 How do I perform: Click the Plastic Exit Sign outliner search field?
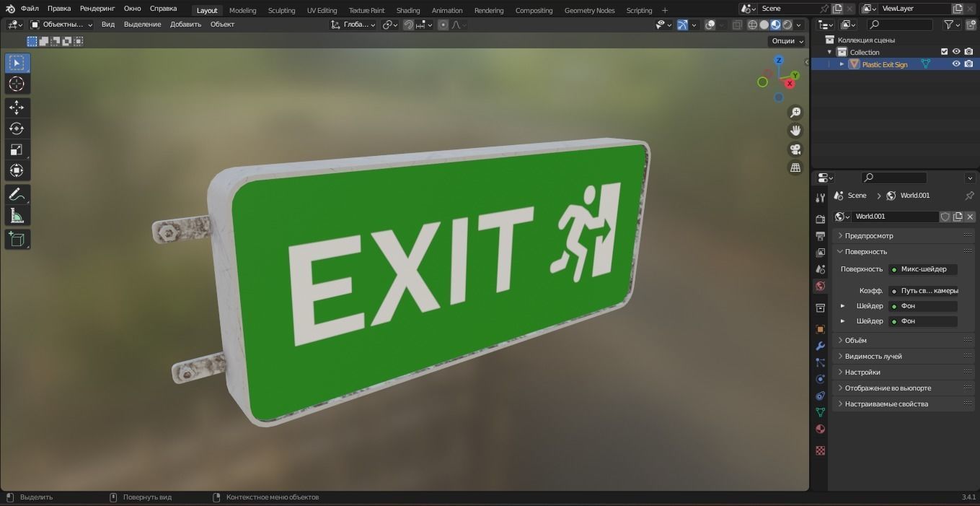pyautogui.click(x=899, y=25)
